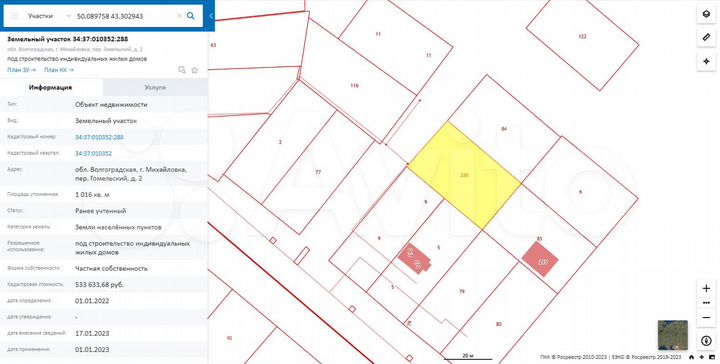
Task: Click parcel labeled 80 on map
Action: (499, 324)
